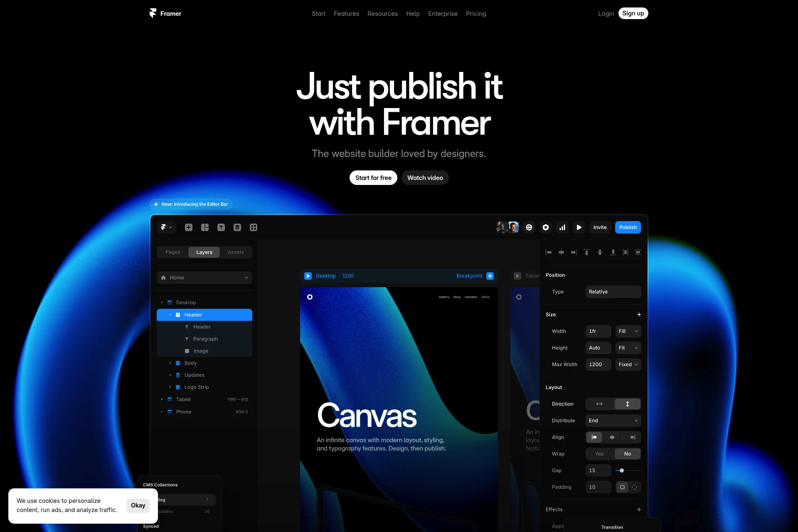Click the Publish button in toolbar
The width and height of the screenshot is (798, 532).
tap(628, 227)
